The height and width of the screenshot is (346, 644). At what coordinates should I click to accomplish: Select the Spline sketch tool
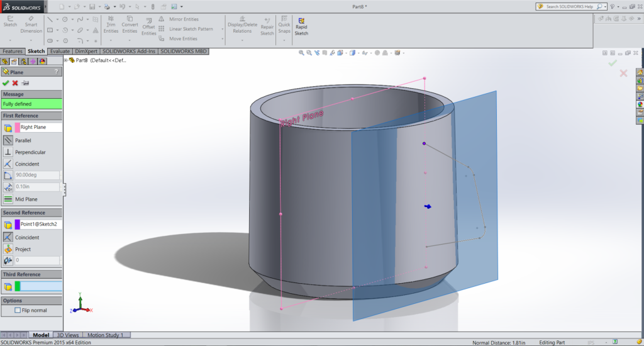80,20
